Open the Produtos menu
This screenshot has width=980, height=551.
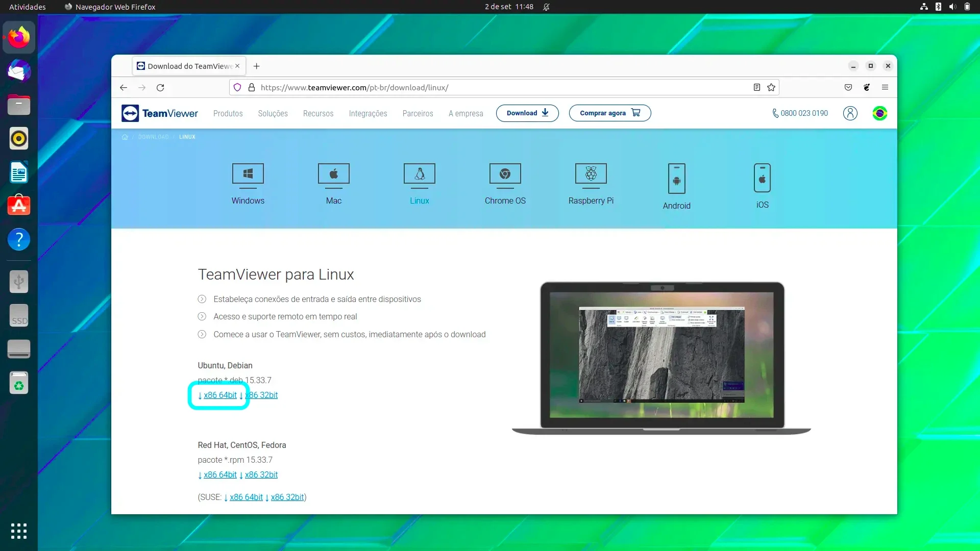[x=228, y=113]
